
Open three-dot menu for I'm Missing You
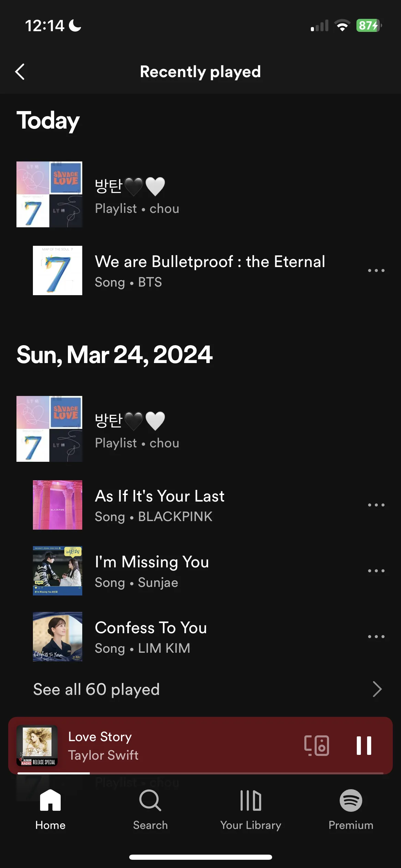coord(376,571)
